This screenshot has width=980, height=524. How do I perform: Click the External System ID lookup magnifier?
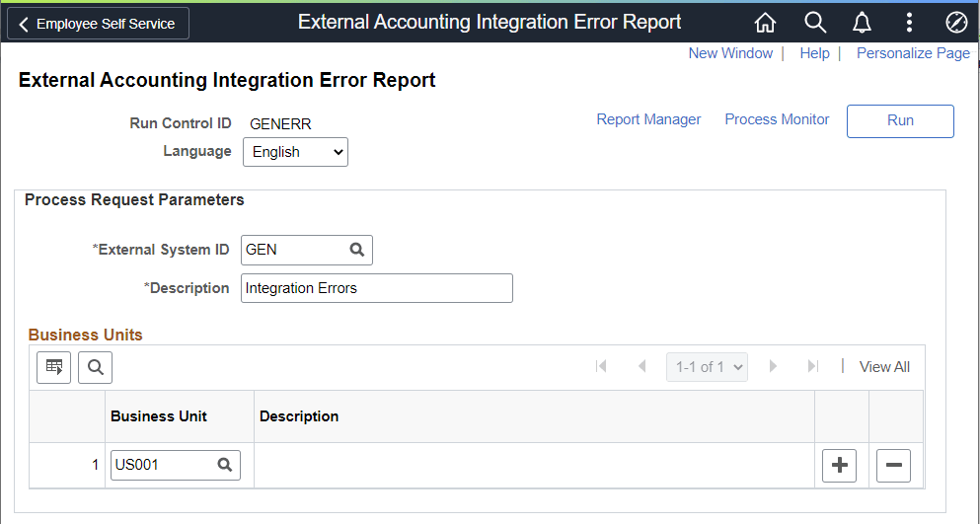357,250
